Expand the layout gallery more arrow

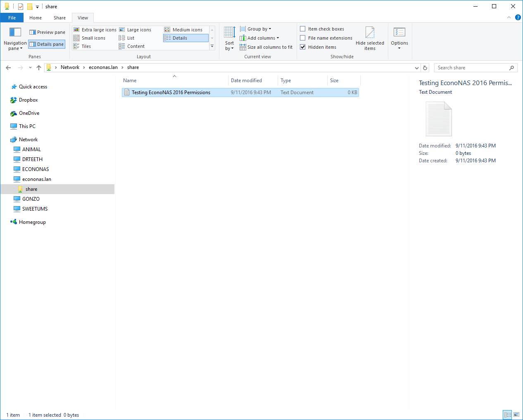point(212,46)
